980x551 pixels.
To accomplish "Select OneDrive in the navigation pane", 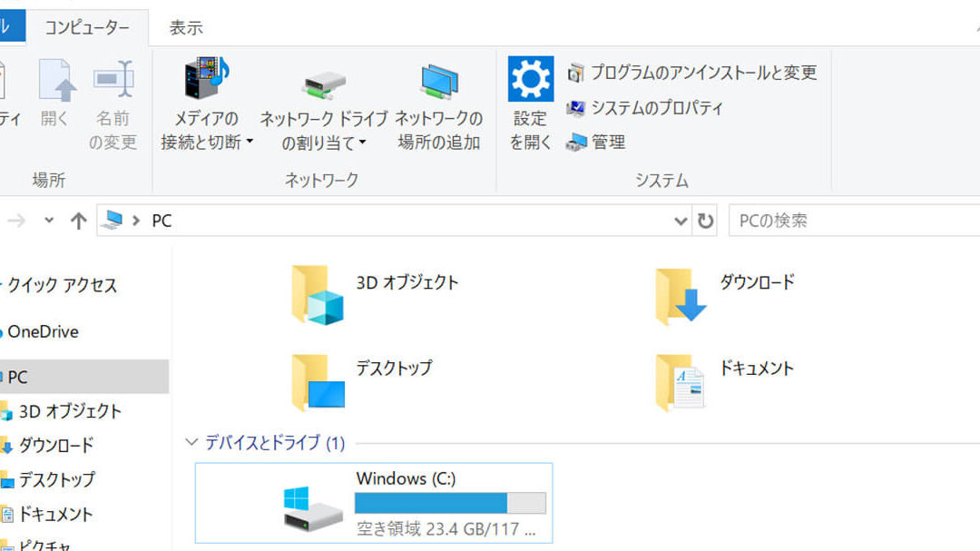I will click(43, 332).
